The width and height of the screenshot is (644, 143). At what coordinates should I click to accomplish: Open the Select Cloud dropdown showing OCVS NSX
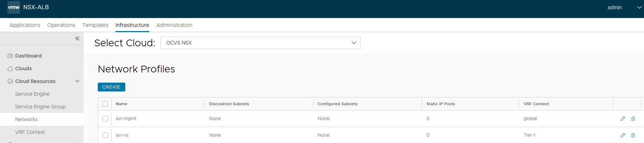[x=260, y=43]
